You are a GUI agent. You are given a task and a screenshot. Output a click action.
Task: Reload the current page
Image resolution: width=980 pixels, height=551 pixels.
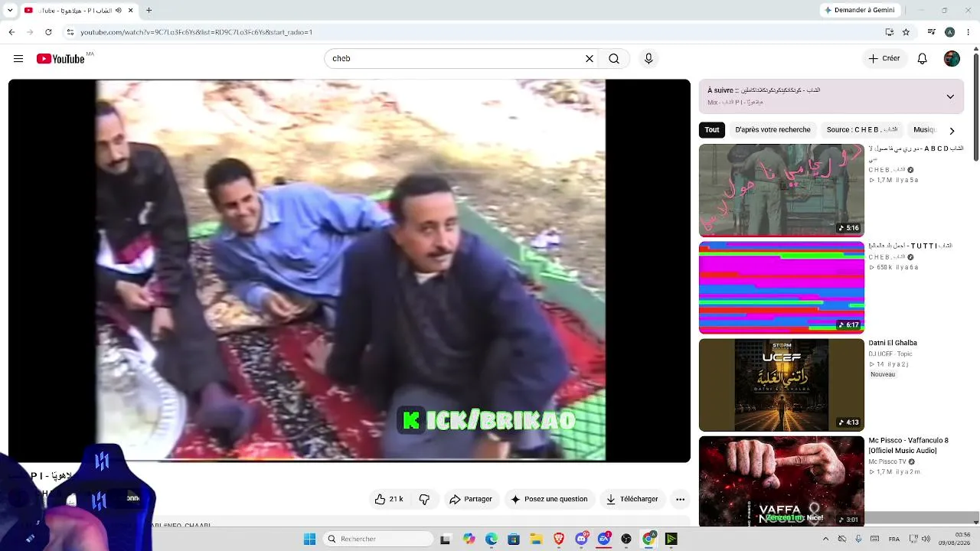pos(48,32)
